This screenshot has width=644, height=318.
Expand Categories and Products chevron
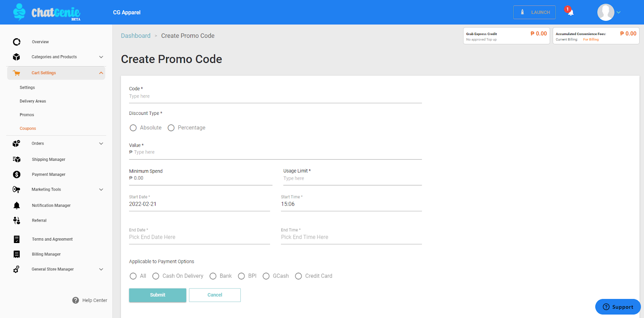point(101,57)
